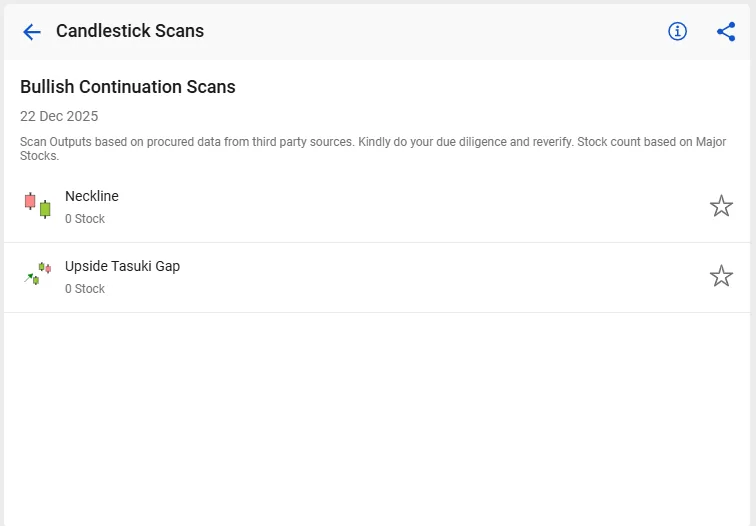Click "0 Stock" count under Upside Tasuki Gap
The height and width of the screenshot is (526, 756).
[85, 289]
